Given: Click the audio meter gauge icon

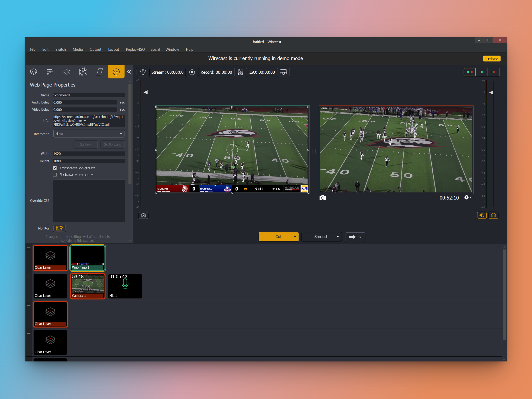Looking at the screenshot, I should pos(144,216).
